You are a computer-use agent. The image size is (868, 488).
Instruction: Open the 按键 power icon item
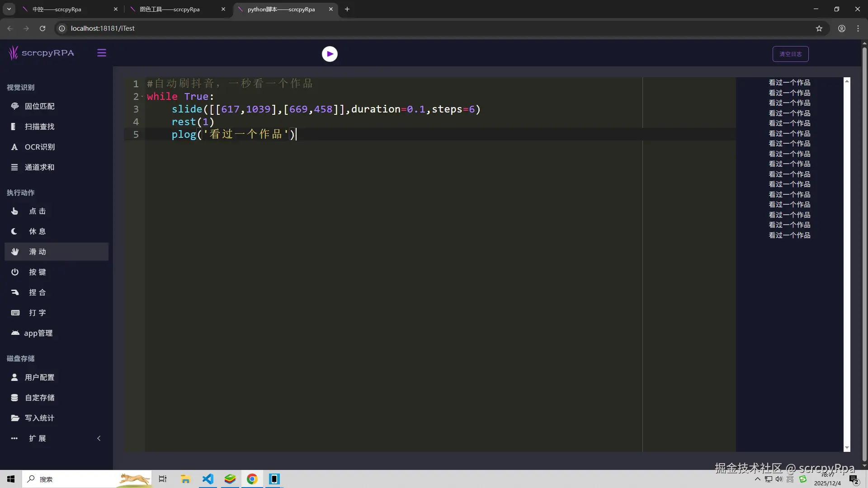37,272
